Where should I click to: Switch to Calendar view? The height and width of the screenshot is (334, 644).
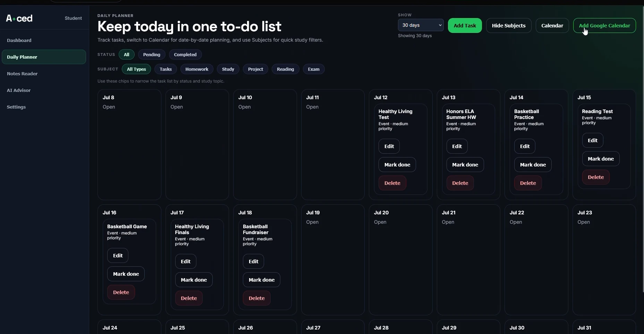tap(552, 26)
